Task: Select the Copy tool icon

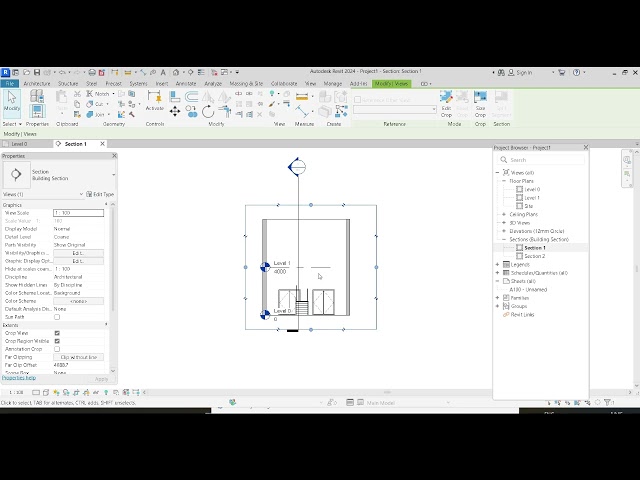Action: point(191,111)
